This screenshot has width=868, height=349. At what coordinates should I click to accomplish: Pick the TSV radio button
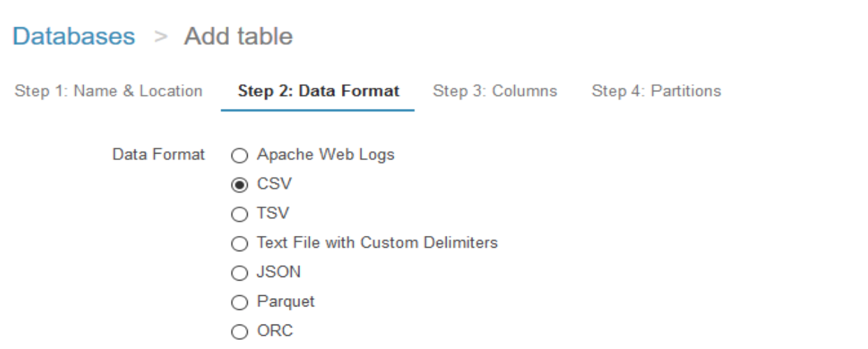click(x=240, y=214)
